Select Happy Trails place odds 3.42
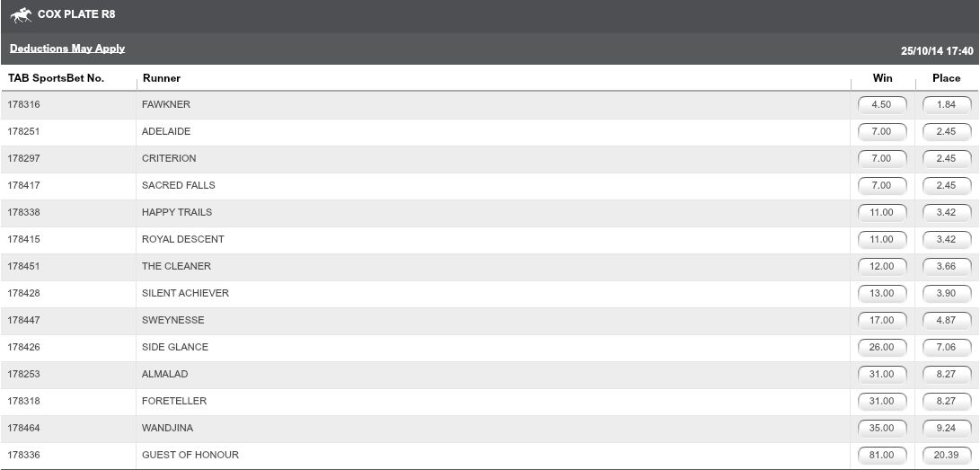Screen dimensions: 980x470 click(x=946, y=212)
